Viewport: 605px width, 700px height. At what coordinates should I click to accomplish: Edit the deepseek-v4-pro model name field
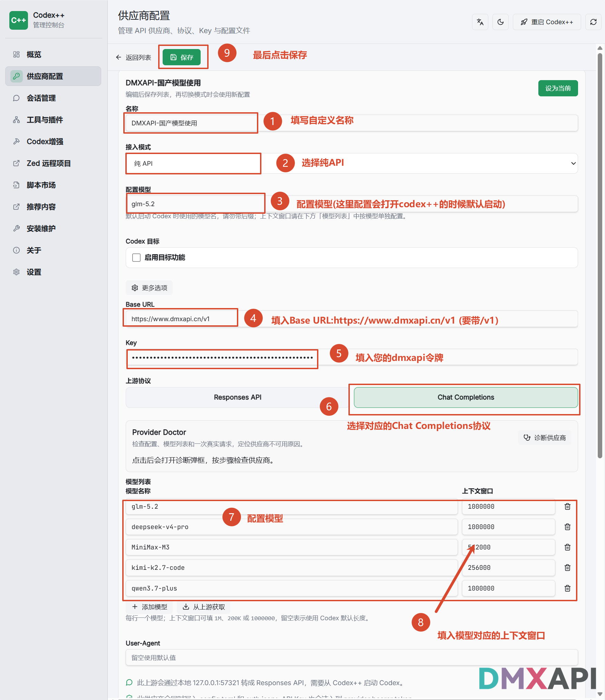pos(291,527)
